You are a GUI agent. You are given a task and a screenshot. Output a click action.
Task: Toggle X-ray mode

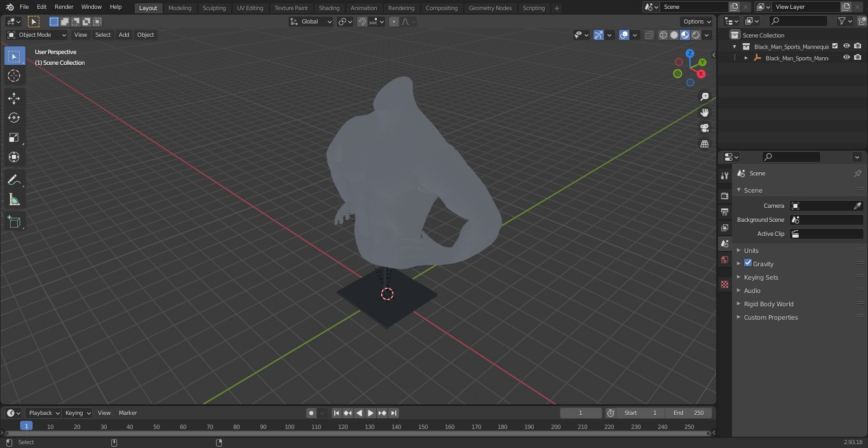(649, 35)
